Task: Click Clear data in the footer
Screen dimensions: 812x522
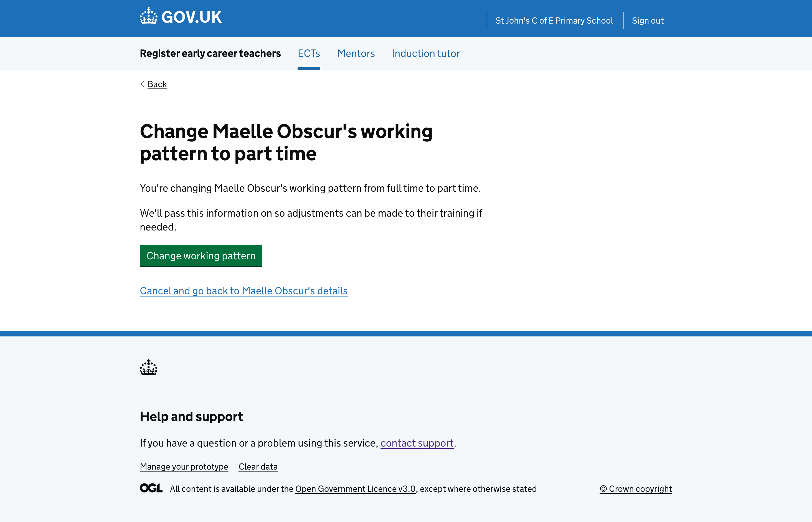Action: tap(258, 467)
